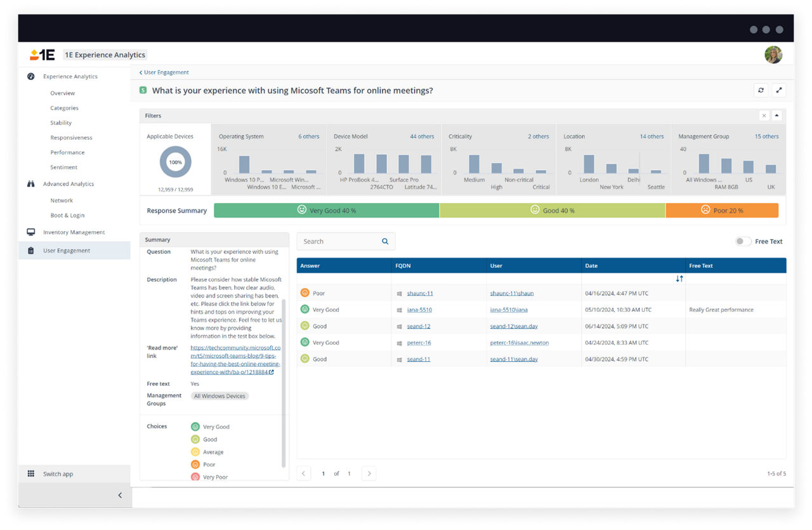
Task: Click the Good choice face icon in Summary
Action: click(x=195, y=439)
